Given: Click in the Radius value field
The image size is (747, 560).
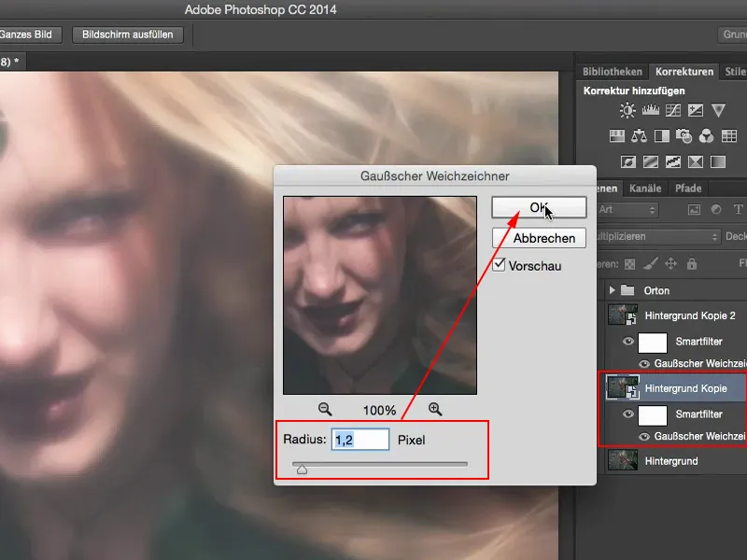Looking at the screenshot, I should 360,439.
